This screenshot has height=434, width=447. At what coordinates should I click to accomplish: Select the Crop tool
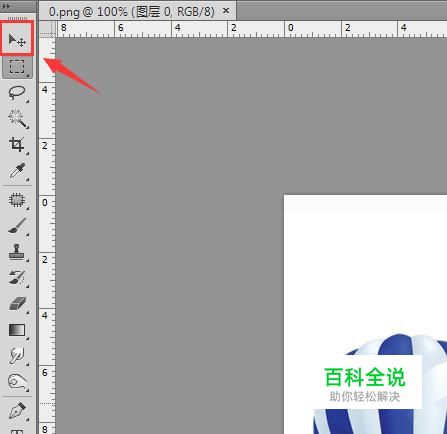coord(17,145)
